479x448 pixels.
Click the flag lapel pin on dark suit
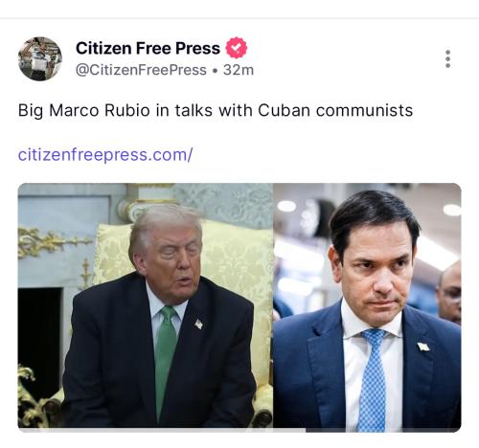tap(198, 324)
